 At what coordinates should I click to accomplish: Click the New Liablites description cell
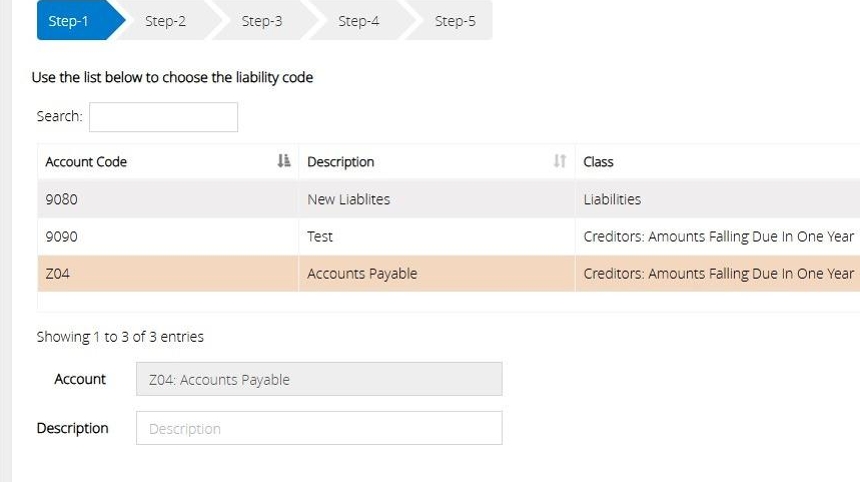point(348,199)
